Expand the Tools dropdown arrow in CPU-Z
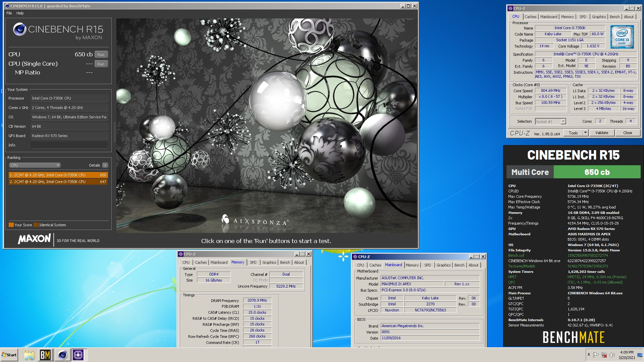 (585, 133)
